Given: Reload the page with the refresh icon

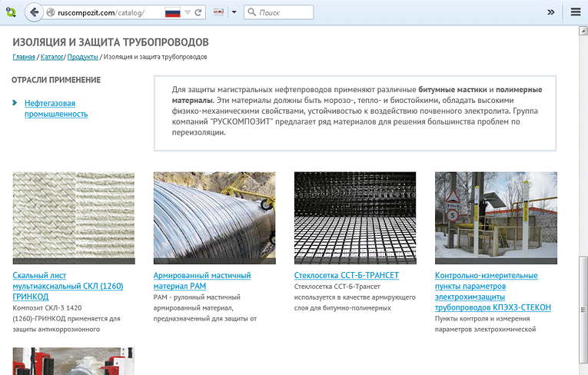Looking at the screenshot, I should pos(198,12).
